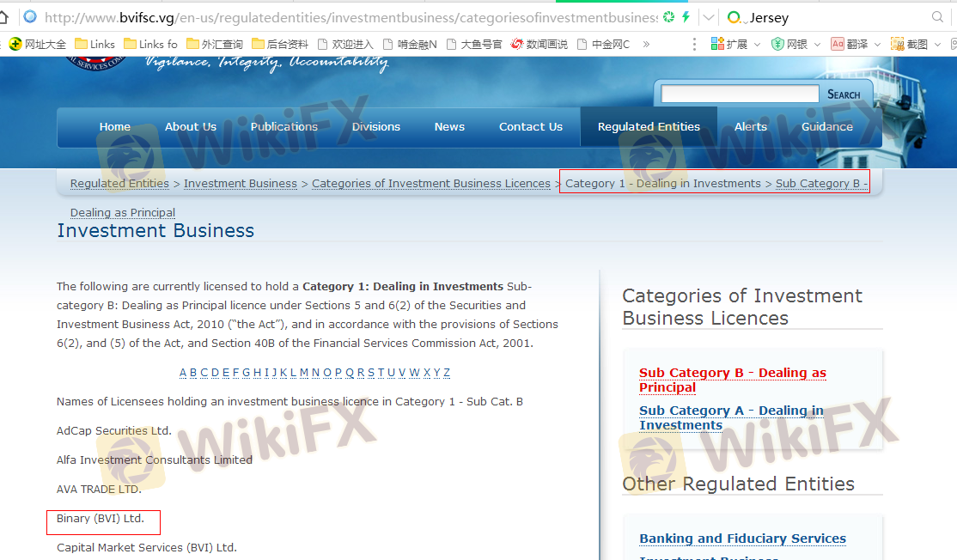This screenshot has height=560, width=957.
Task: Open the 数闻画说 bookmark
Action: [539, 44]
